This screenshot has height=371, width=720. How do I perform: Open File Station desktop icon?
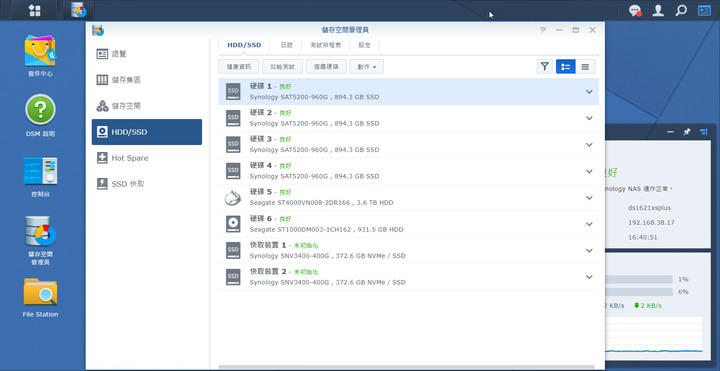[x=40, y=298]
